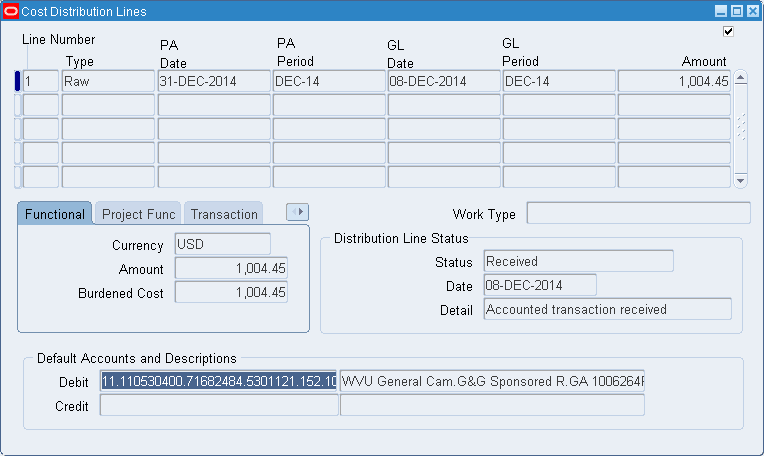764x456 pixels.
Task: Click the Work Type field
Action: [638, 213]
